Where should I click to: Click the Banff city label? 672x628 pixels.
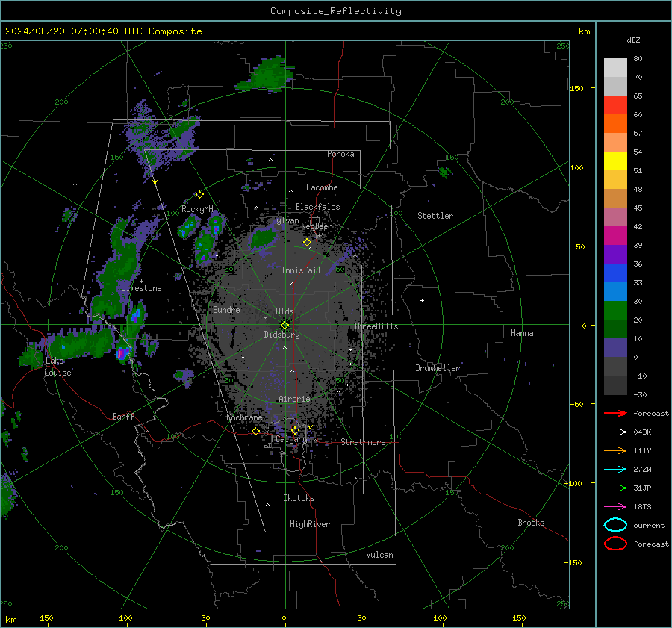(x=123, y=416)
